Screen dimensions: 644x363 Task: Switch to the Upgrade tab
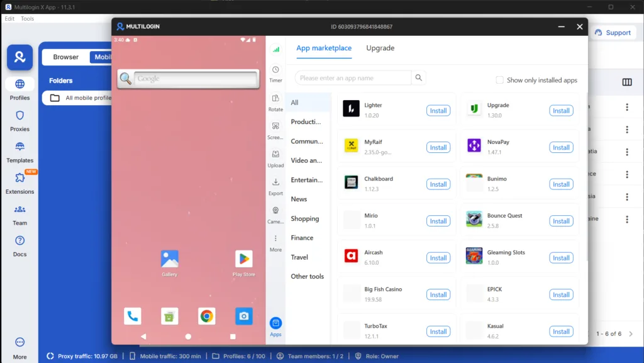click(380, 48)
